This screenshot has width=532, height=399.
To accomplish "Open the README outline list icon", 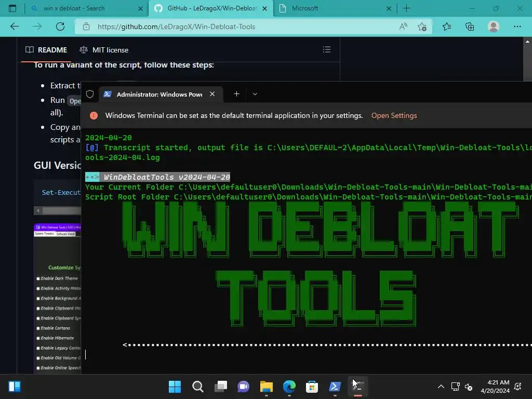I will coord(327,50).
